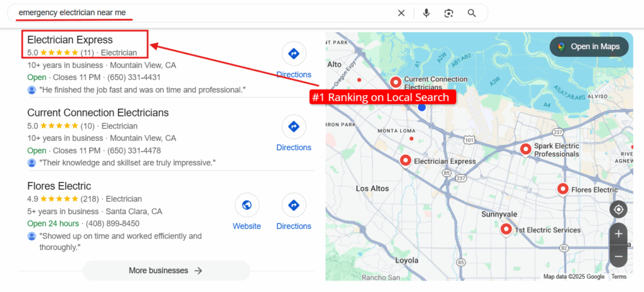Start voice search with the microphone icon

426,13
